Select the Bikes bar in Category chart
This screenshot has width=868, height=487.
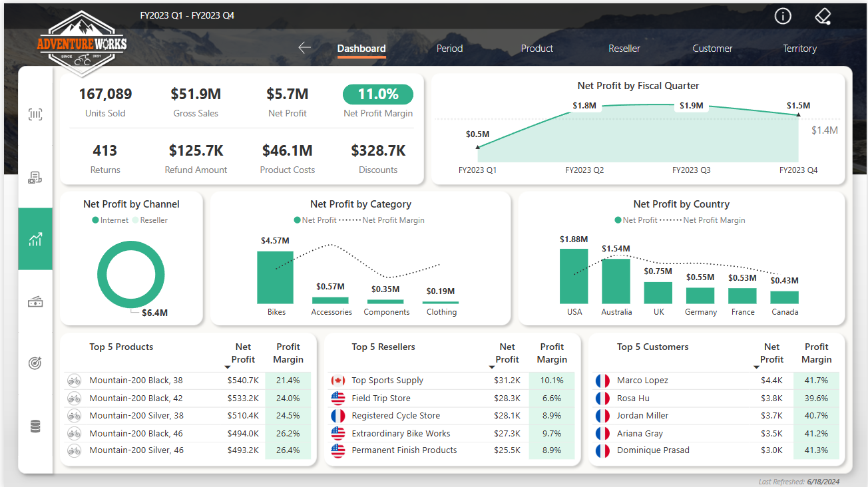(276, 277)
